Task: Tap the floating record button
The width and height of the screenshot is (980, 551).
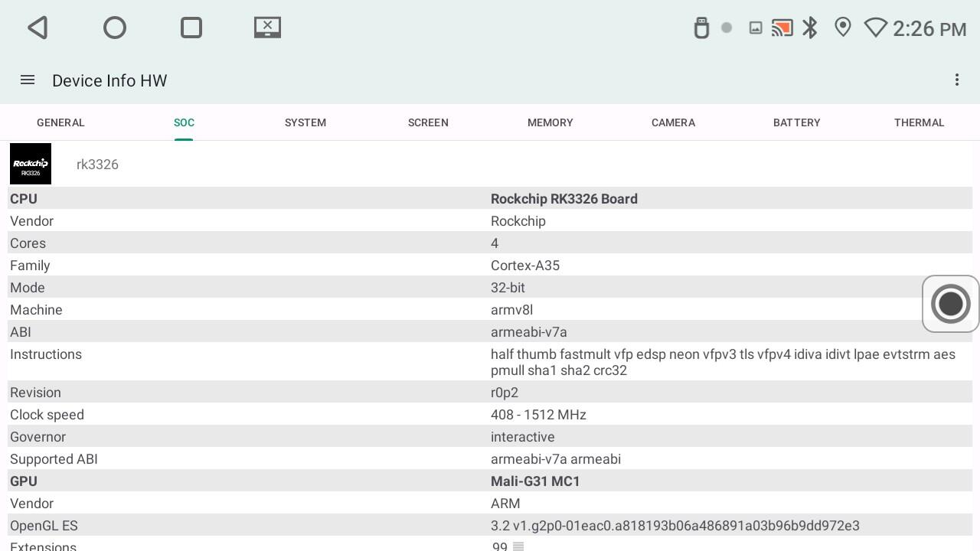Action: tap(950, 304)
